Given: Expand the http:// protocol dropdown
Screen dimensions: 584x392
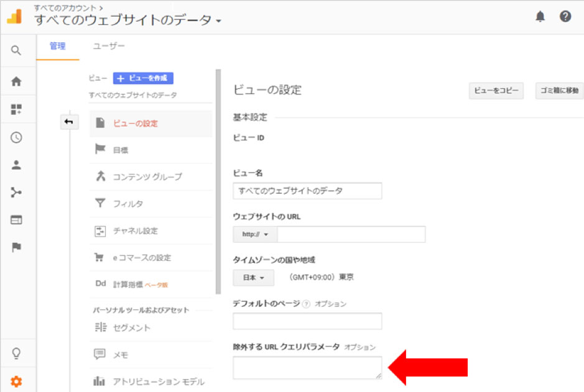Looking at the screenshot, I should [255, 234].
